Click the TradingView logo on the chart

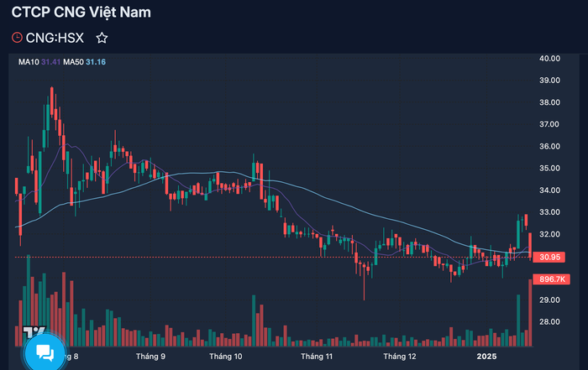(x=34, y=331)
